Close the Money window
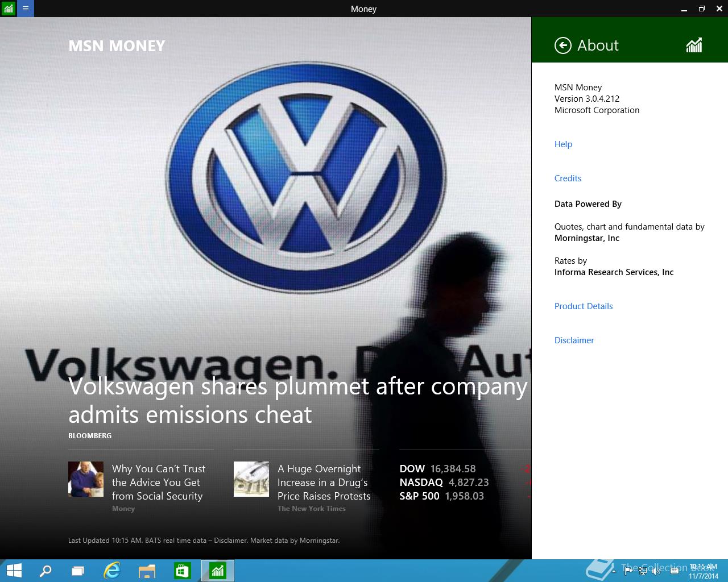 719,9
